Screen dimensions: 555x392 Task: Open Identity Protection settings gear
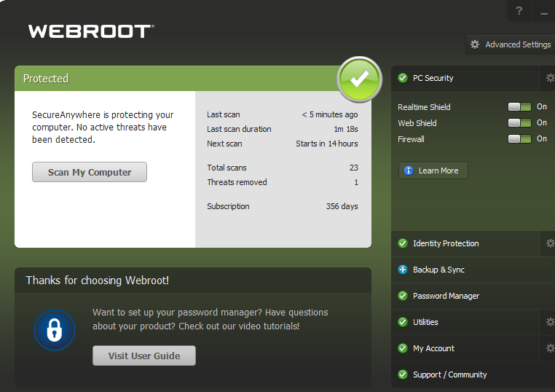(550, 243)
